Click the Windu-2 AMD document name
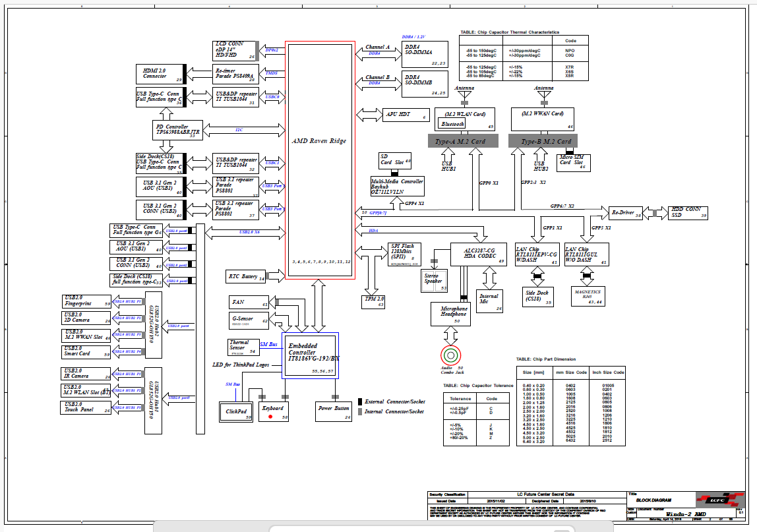757x532 pixels. coord(686,514)
